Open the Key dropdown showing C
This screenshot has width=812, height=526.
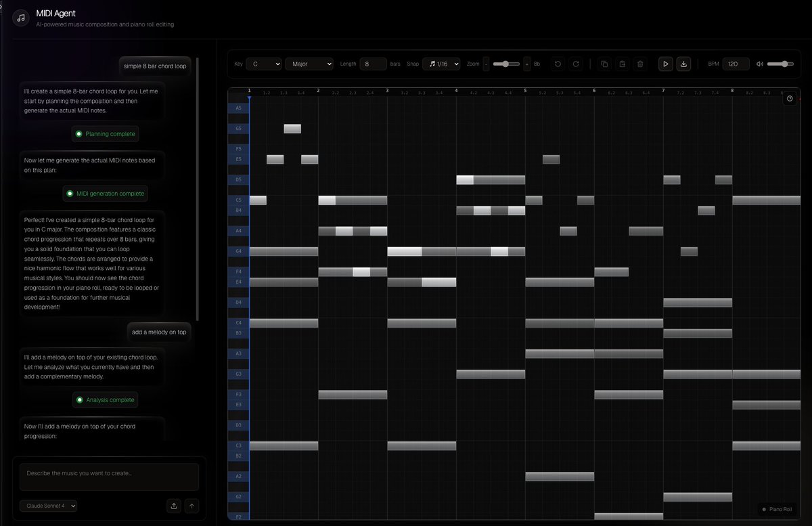click(264, 64)
